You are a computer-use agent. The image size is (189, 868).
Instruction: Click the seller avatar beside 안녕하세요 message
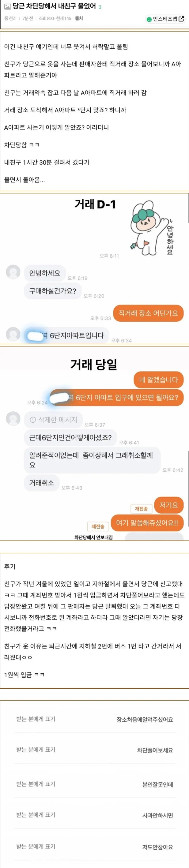(x=13, y=271)
